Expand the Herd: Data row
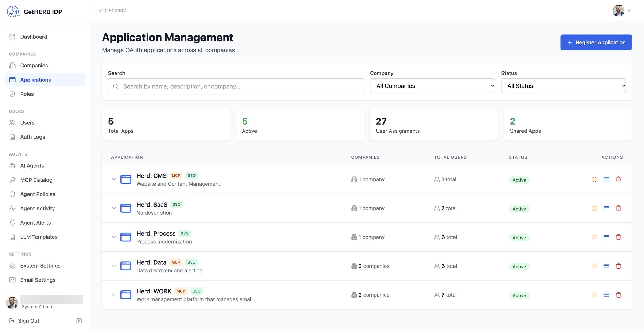The image size is (644, 332). pyautogui.click(x=114, y=266)
